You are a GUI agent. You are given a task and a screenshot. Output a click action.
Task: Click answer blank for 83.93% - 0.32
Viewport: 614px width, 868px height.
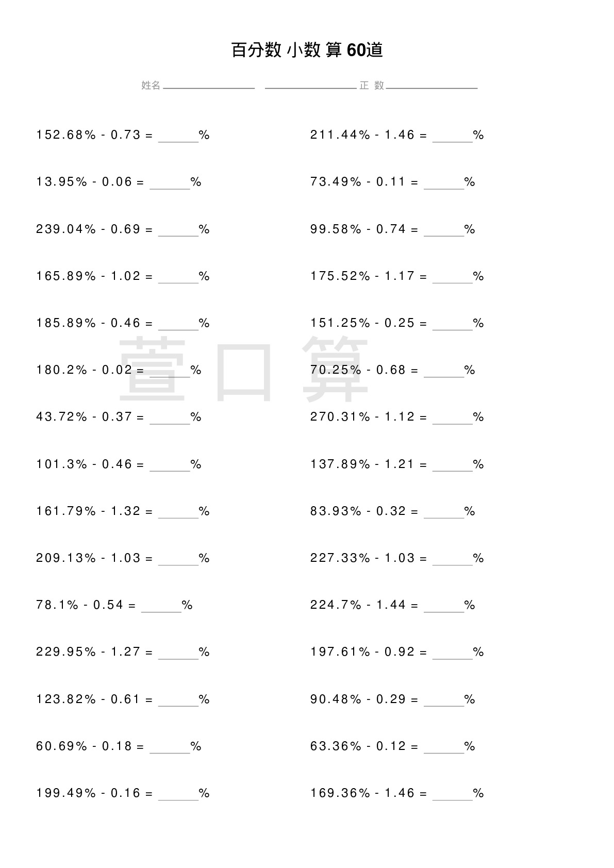tap(444, 513)
